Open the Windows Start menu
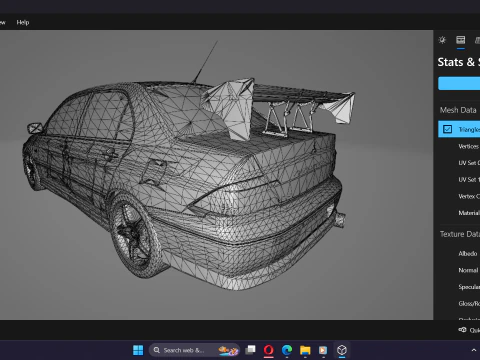Screen dimensions: 480x360 (138, 350)
